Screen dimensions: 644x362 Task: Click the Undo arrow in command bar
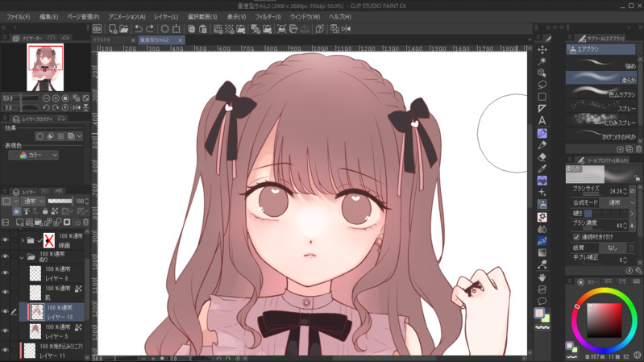(x=139, y=29)
